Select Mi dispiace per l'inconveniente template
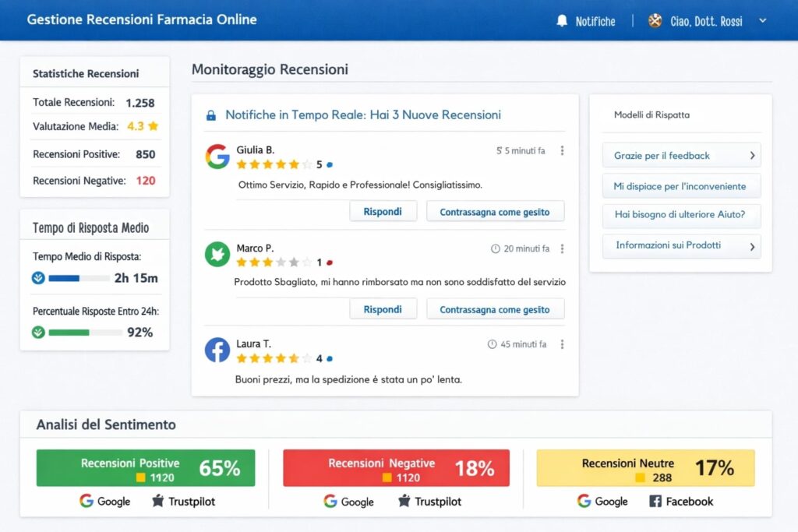 pyautogui.click(x=681, y=186)
